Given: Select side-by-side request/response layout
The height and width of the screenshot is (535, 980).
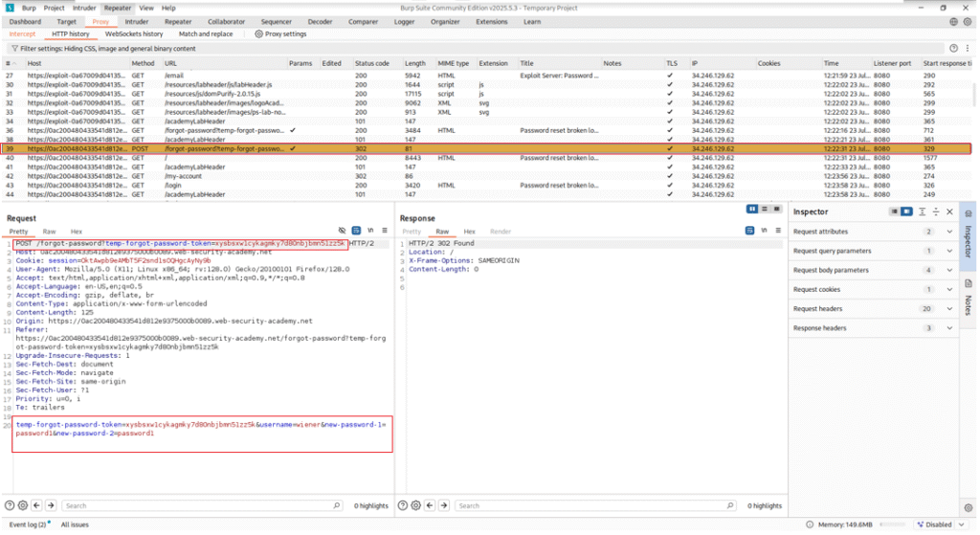Looking at the screenshot, I should (752, 210).
